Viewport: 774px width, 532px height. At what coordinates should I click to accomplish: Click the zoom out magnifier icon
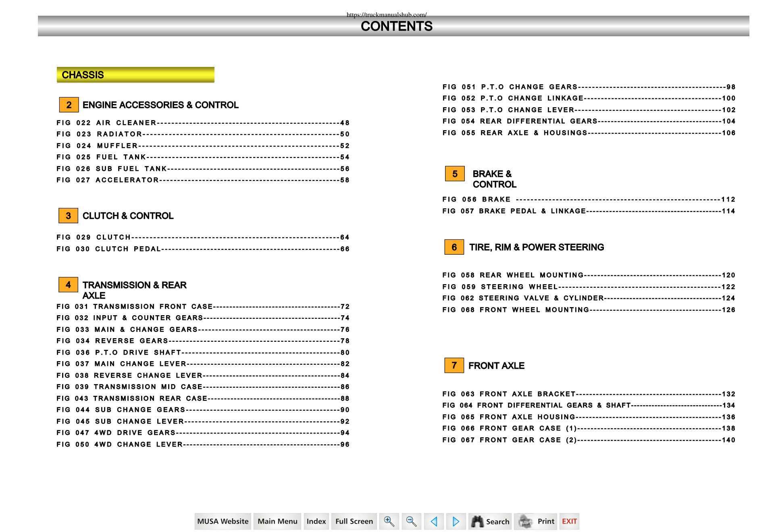pyautogui.click(x=412, y=521)
